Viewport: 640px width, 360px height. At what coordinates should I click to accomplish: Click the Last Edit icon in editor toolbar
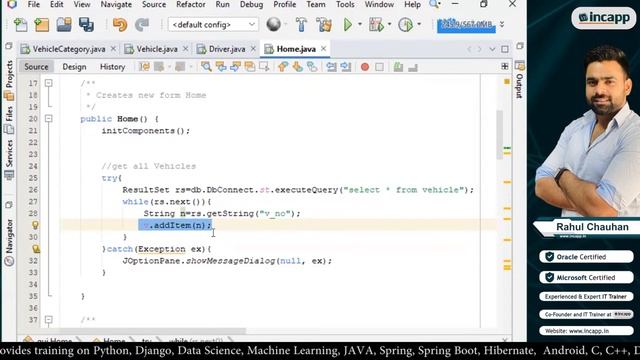[144, 67]
